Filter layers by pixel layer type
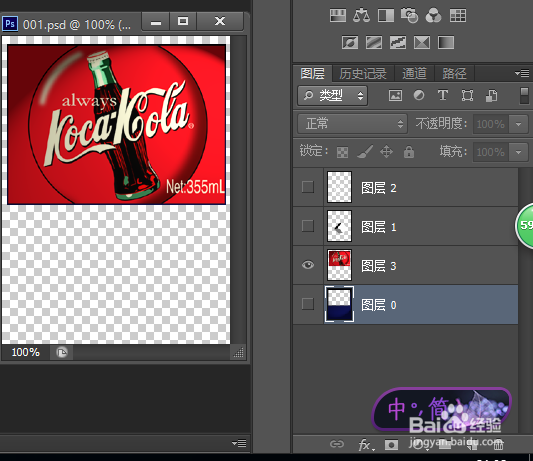This screenshot has height=461, width=533. pyautogui.click(x=395, y=96)
